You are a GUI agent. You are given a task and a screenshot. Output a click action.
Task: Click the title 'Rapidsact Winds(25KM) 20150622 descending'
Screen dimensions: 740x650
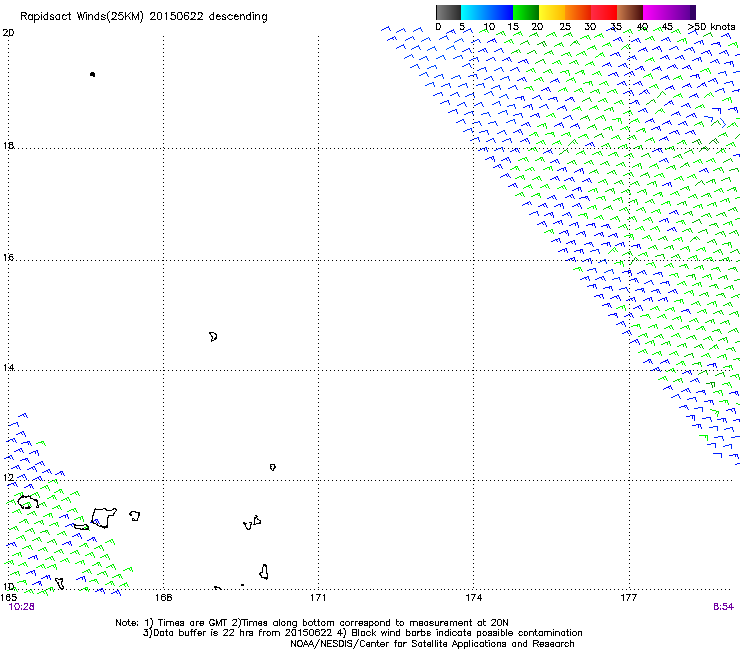click(x=143, y=17)
